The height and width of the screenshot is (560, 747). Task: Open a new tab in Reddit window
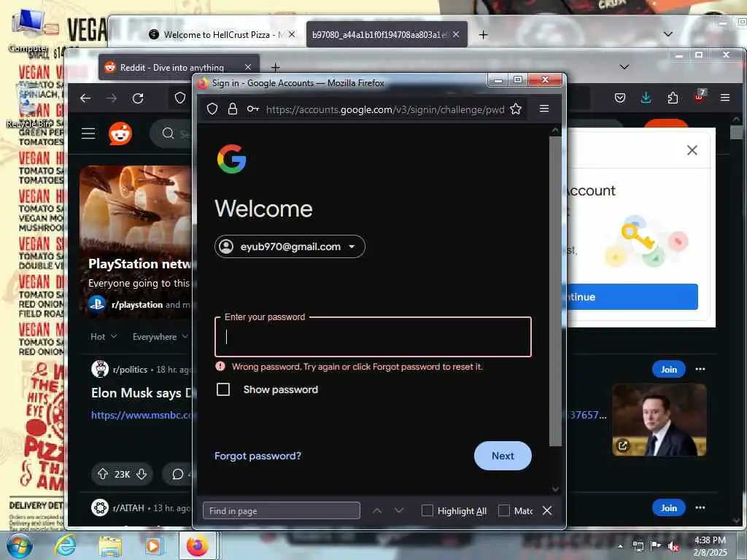point(275,67)
